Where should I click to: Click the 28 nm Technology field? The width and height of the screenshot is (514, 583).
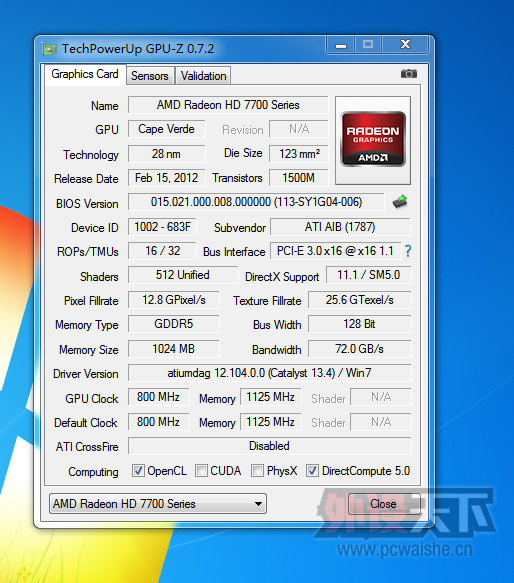[166, 154]
